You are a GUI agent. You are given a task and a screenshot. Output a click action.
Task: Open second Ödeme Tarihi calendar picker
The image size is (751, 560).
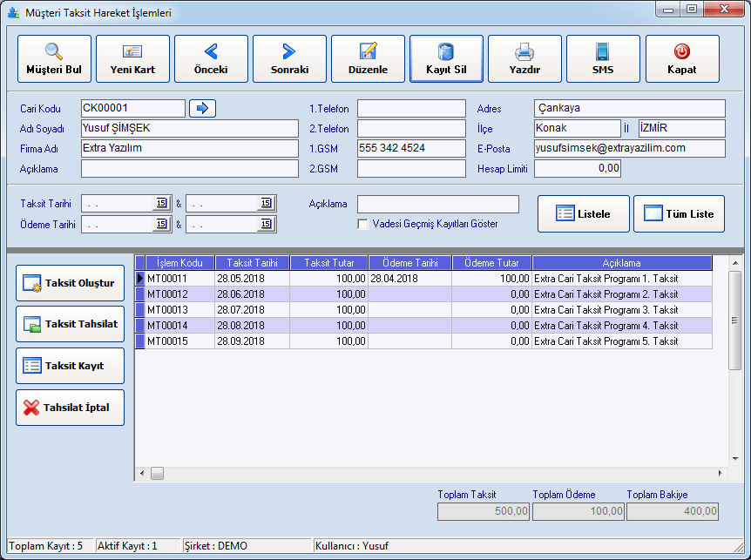point(267,224)
